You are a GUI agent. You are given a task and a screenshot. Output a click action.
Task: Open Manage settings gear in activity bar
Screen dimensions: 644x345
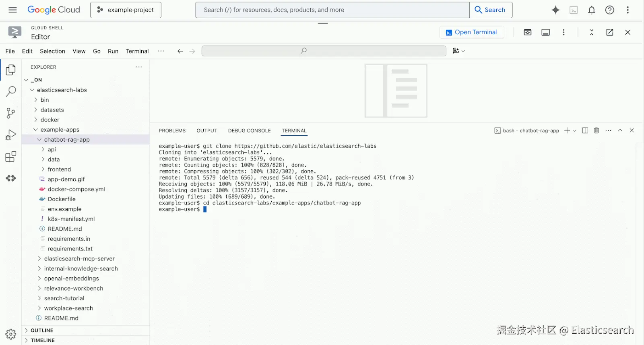pyautogui.click(x=11, y=334)
